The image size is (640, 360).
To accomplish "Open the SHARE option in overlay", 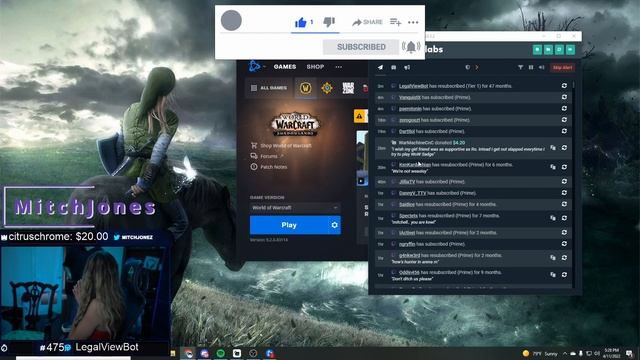I will 367,22.
